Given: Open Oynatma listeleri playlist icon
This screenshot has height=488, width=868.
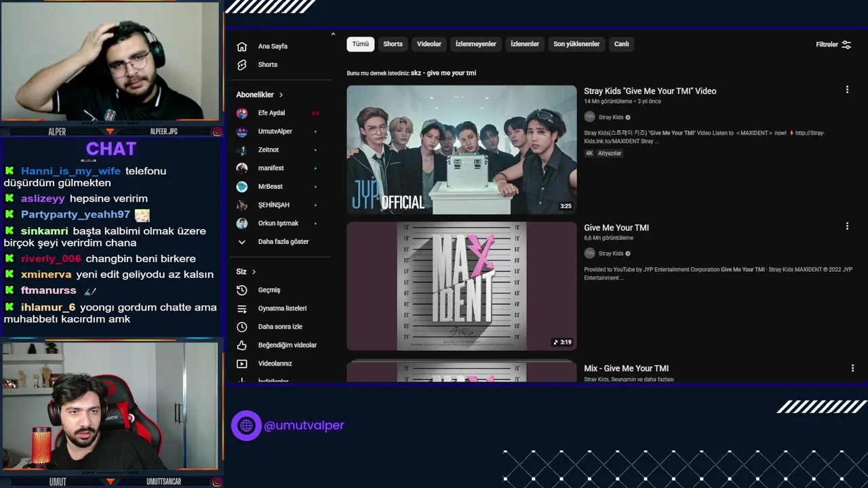Looking at the screenshot, I should (242, 308).
